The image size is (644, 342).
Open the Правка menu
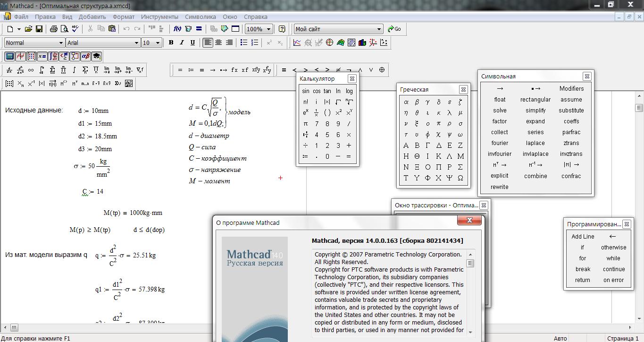(x=45, y=17)
